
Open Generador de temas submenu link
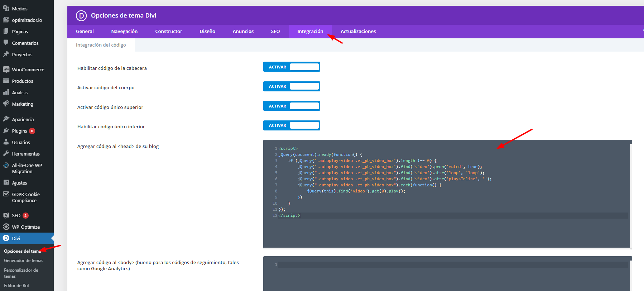click(x=24, y=261)
